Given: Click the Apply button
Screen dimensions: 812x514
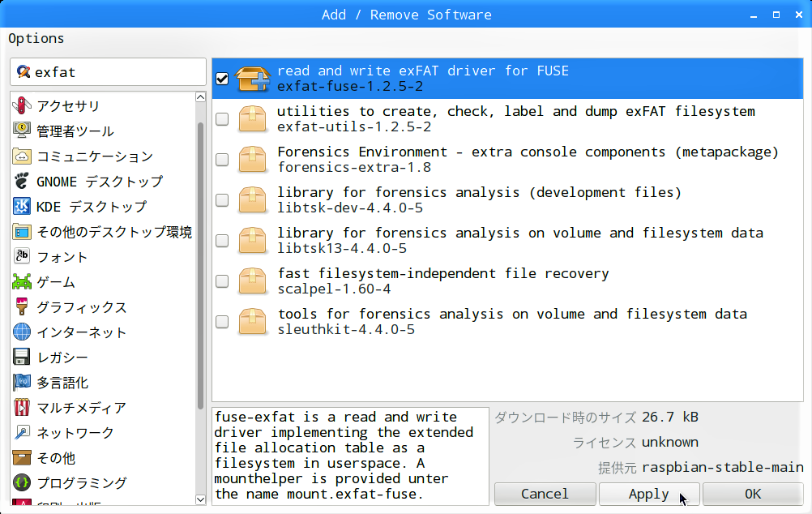Looking at the screenshot, I should (x=649, y=494).
